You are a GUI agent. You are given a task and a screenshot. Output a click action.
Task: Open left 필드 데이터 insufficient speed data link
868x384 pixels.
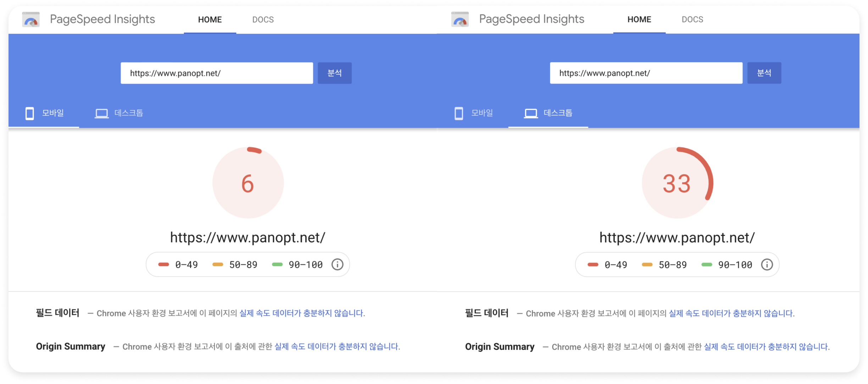pos(302,313)
